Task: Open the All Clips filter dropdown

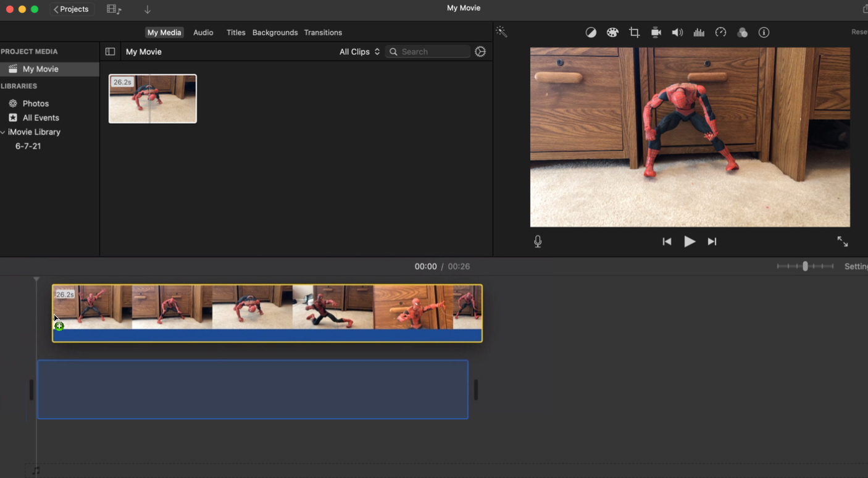Action: pyautogui.click(x=359, y=52)
